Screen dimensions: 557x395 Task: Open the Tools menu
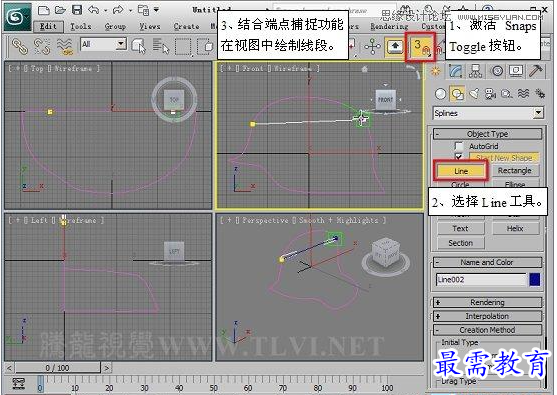coord(81,26)
